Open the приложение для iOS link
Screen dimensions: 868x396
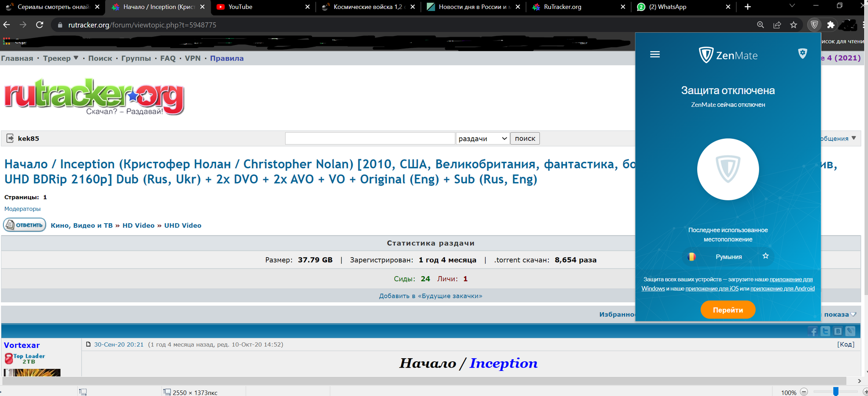712,288
